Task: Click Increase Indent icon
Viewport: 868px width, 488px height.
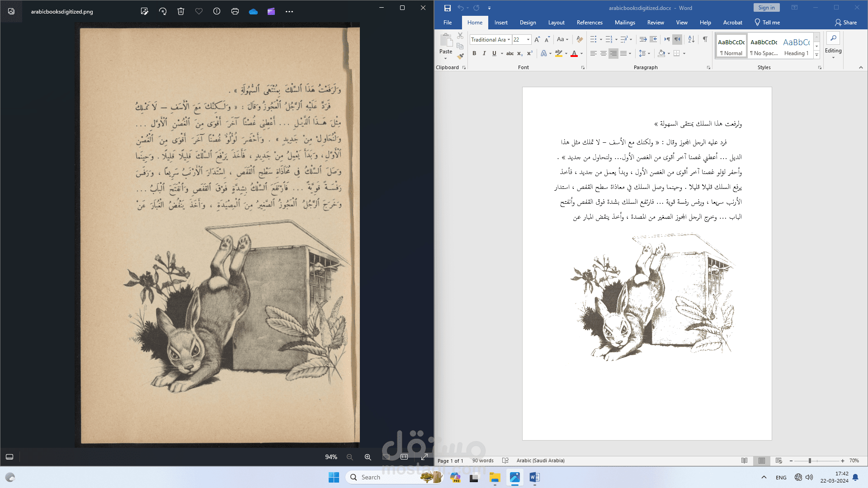Action: (653, 40)
